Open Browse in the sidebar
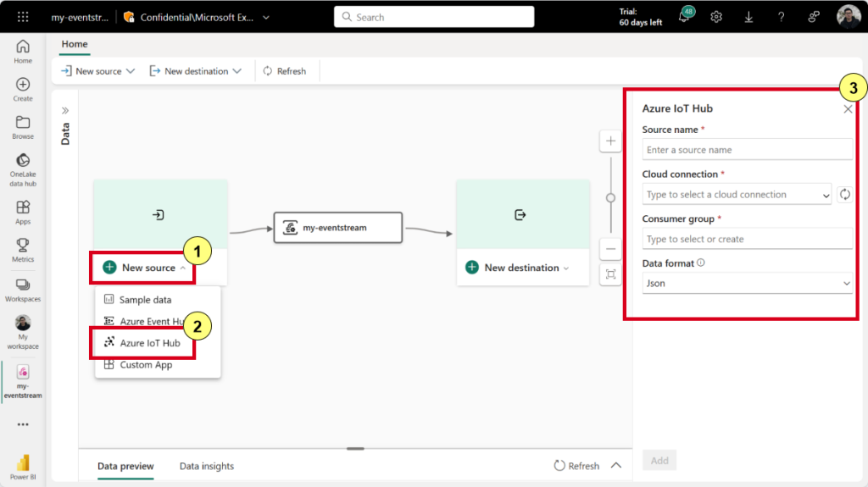 coord(23,127)
